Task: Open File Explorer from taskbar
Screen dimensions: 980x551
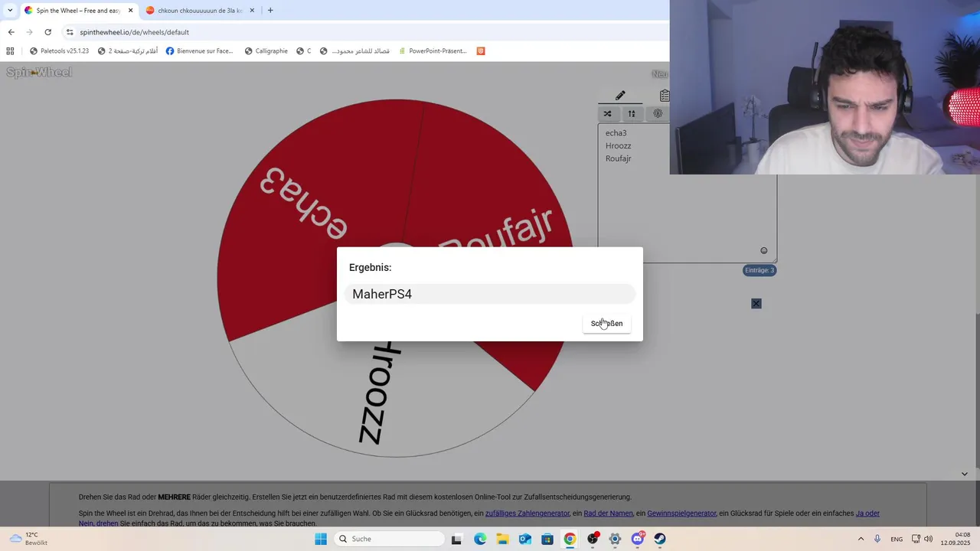Action: pos(502,539)
